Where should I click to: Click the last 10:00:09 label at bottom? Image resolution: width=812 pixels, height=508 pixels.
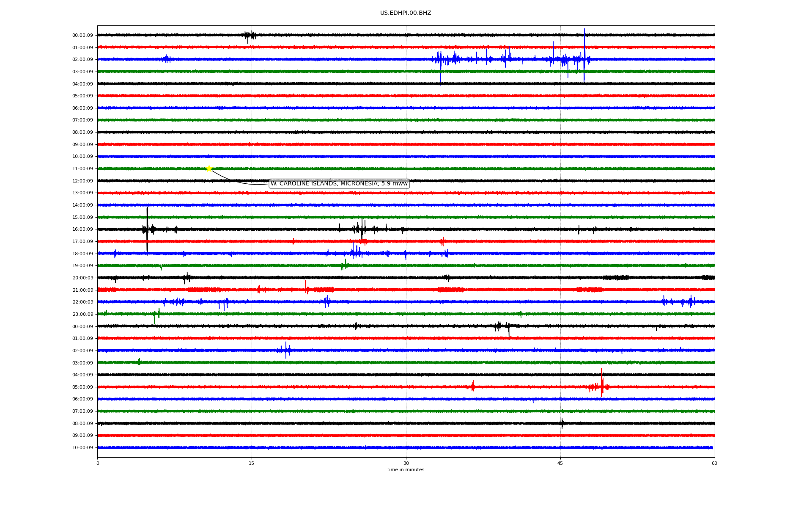(x=82, y=448)
